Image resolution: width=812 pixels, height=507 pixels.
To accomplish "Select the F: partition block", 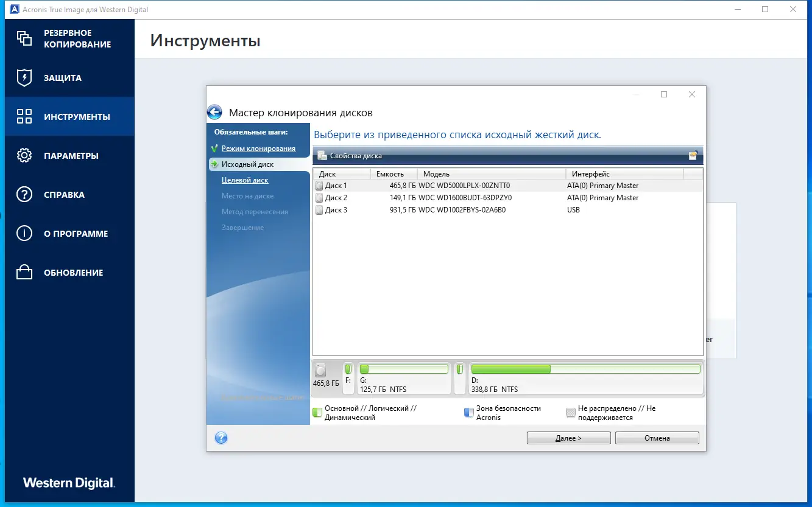I will (x=348, y=378).
